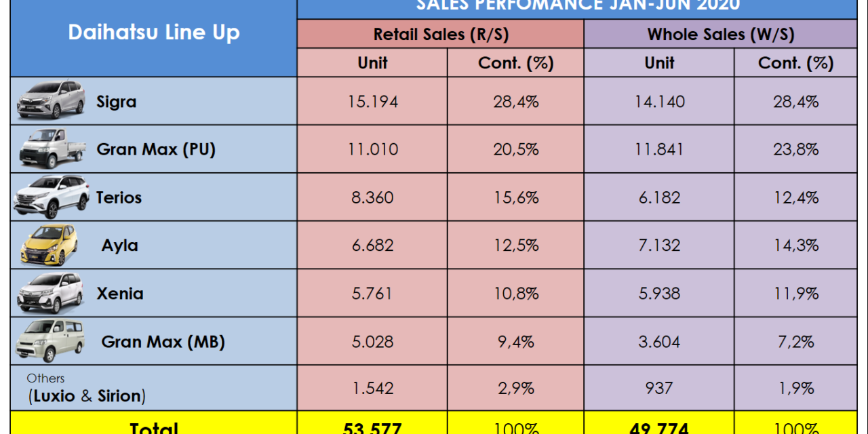Screen dimensions: 868x434
Task: Click the Gran Max pickup truck image
Action: [x=51, y=149]
